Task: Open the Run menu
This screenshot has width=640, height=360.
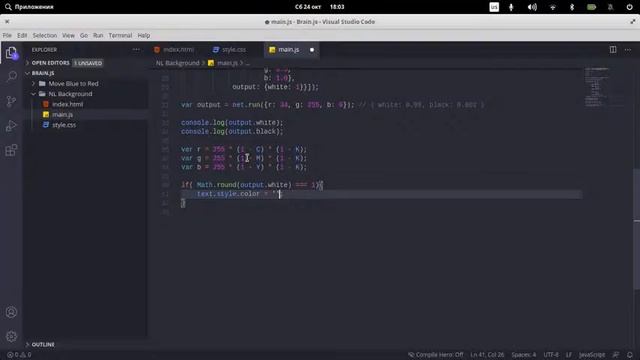Action: tap(98, 36)
